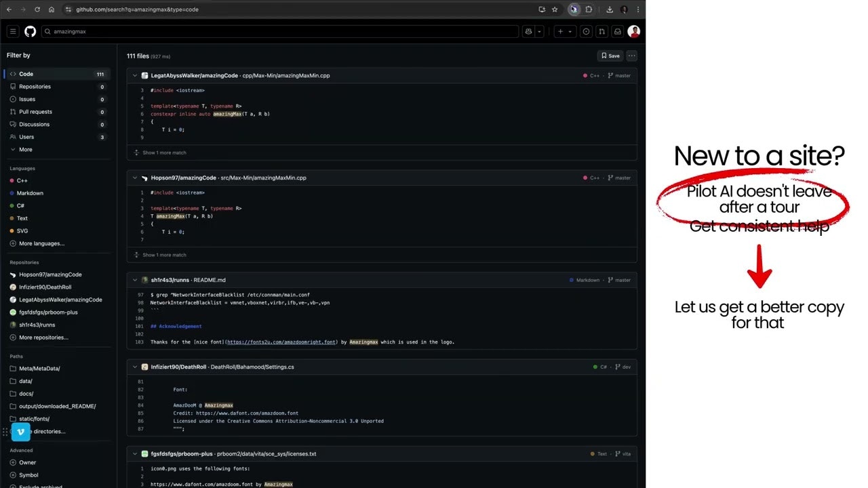Focus the GitHub search field containing amazingmax
The height and width of the screenshot is (488, 868).
pos(279,31)
